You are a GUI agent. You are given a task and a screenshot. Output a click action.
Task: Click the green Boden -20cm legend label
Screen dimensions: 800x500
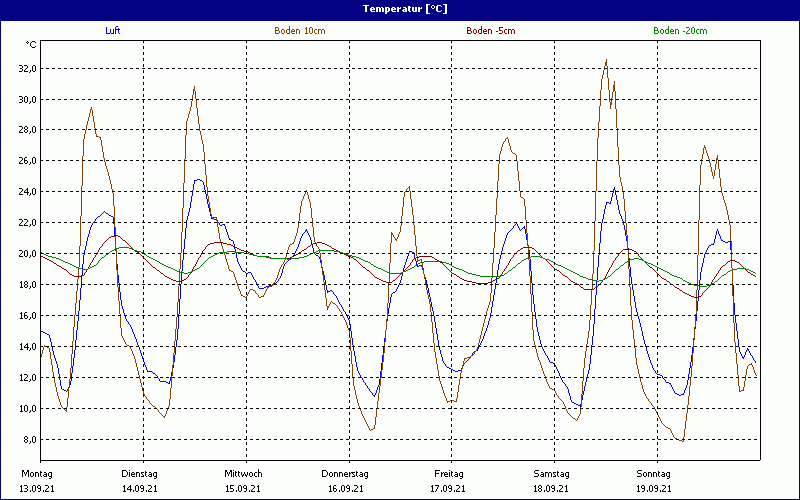[680, 31]
